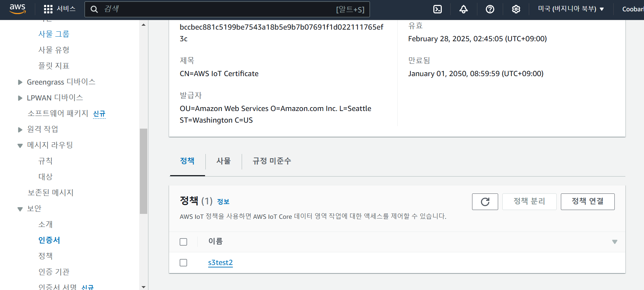Click the sidebar scrollbar thumb

(x=143, y=171)
